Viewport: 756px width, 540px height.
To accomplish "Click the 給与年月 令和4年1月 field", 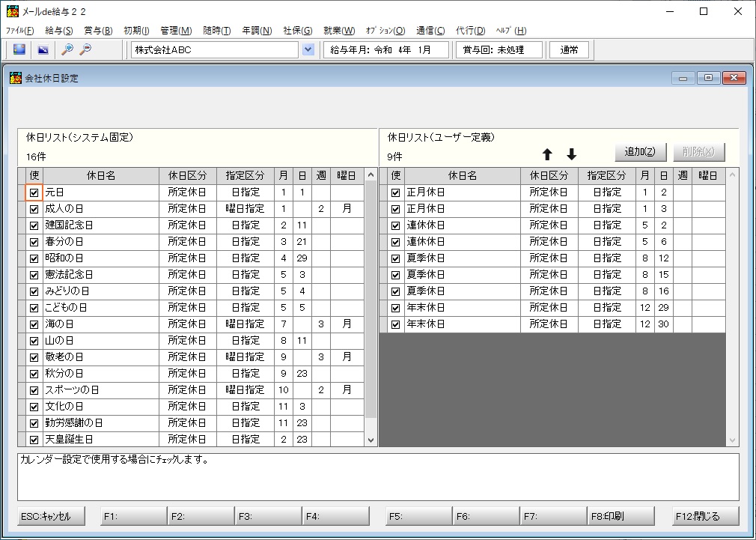I will 385,49.
